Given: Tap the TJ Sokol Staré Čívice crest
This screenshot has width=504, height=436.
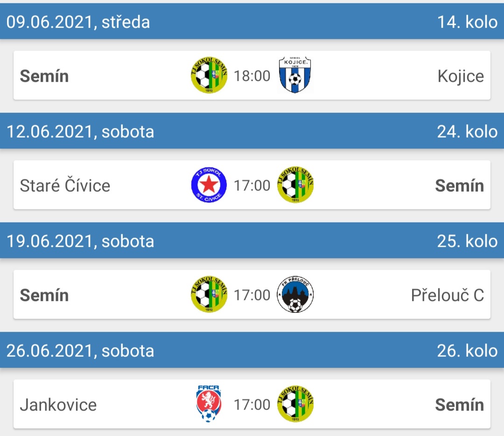Looking at the screenshot, I should click(x=209, y=185).
